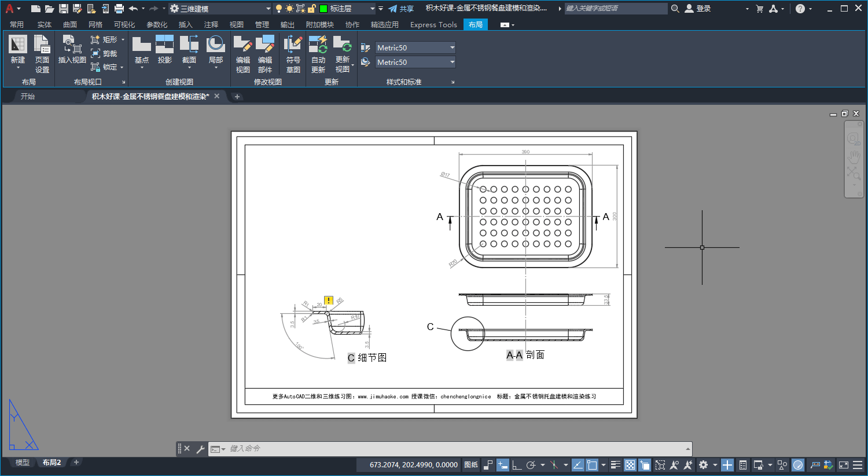Open the Express Tools ribbon tab
868x476 pixels.
pos(433,24)
